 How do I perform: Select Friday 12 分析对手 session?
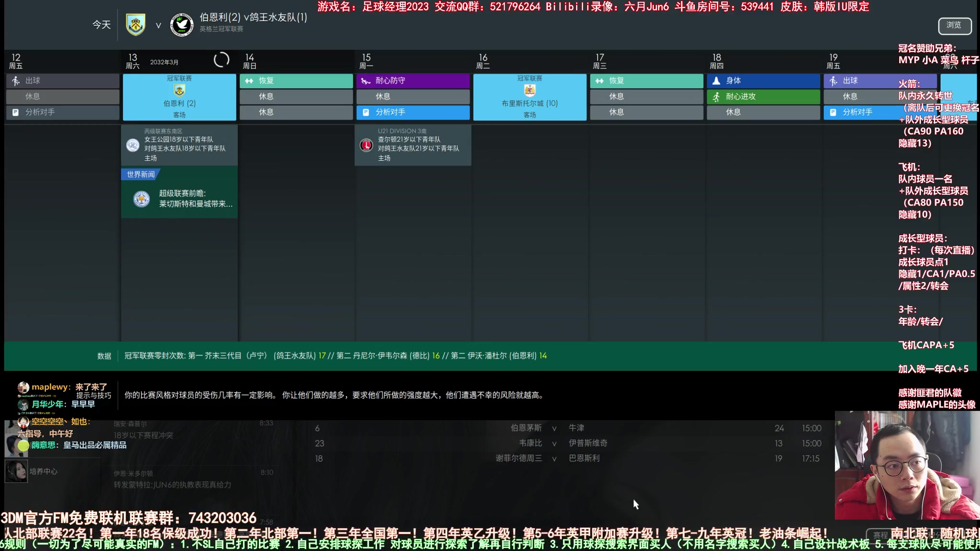coord(63,112)
